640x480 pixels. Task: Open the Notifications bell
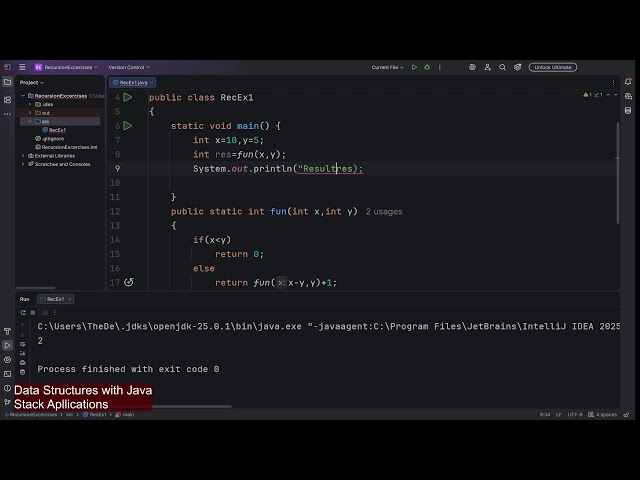(628, 82)
